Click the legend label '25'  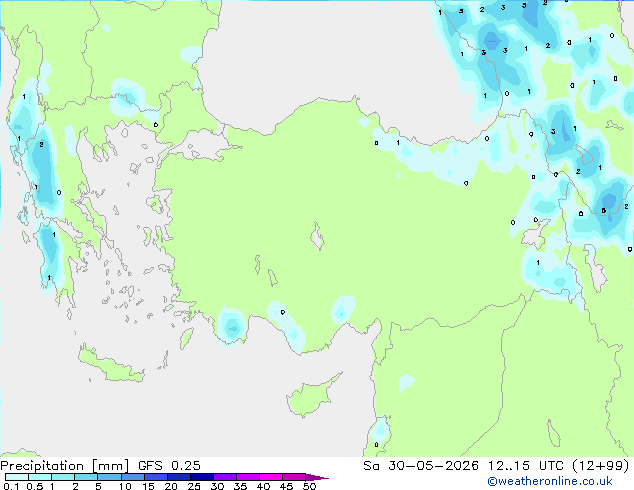(194, 486)
